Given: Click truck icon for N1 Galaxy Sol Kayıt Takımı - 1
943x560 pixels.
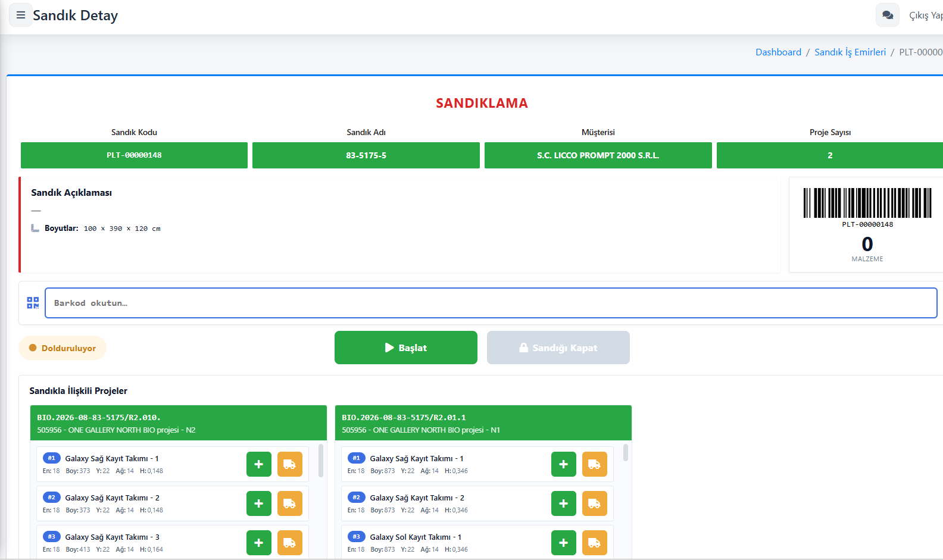Looking at the screenshot, I should (x=595, y=543).
